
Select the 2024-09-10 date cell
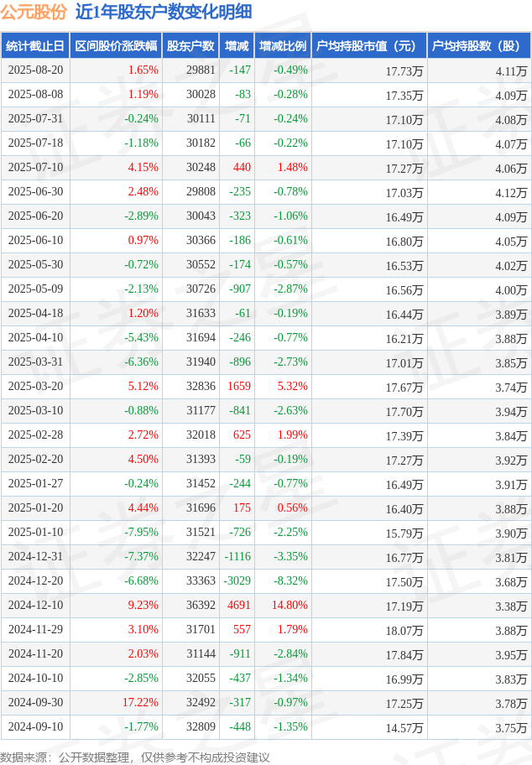[x=35, y=726]
